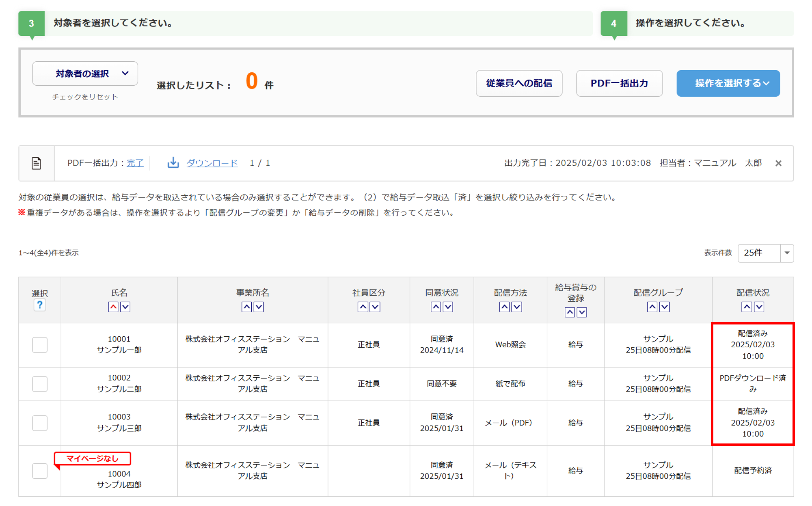
Task: Click the 従業員への配信 button
Action: click(518, 83)
